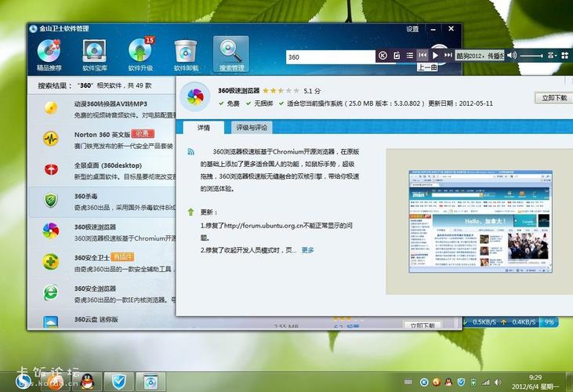
Task: Expand Kugou lyrics mode dropdown
Action: pyautogui.click(x=552, y=56)
